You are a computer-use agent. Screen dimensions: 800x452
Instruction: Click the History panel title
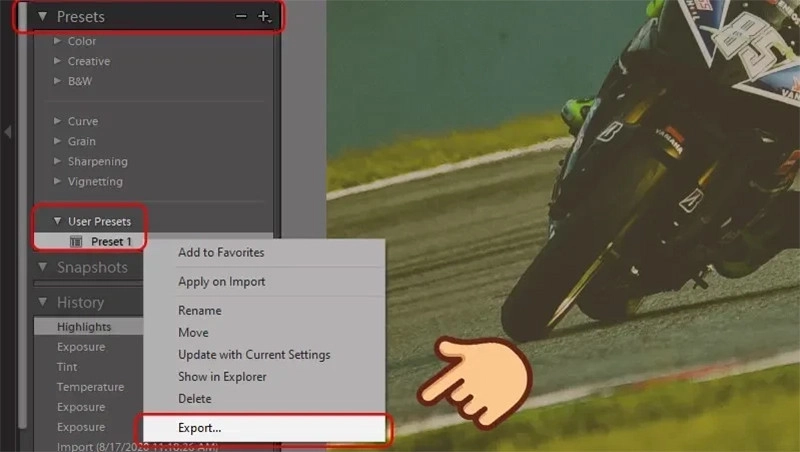coord(80,303)
